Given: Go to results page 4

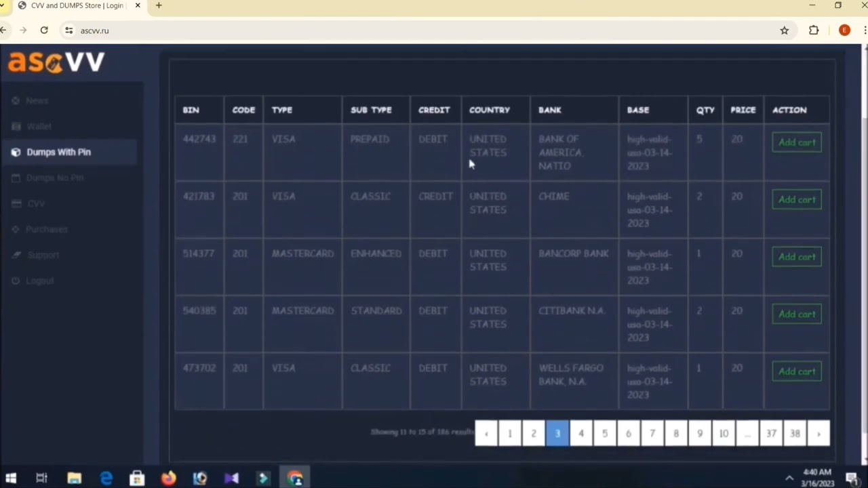Looking at the screenshot, I should click(581, 433).
